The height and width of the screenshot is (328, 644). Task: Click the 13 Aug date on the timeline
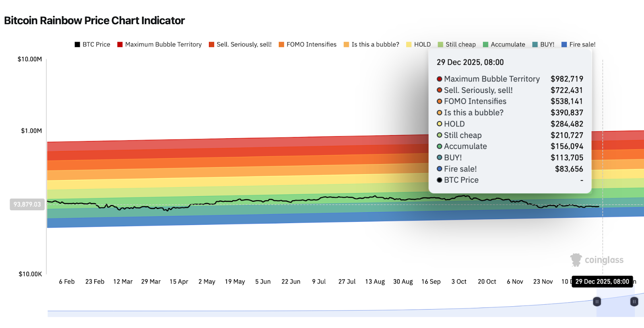point(375,282)
